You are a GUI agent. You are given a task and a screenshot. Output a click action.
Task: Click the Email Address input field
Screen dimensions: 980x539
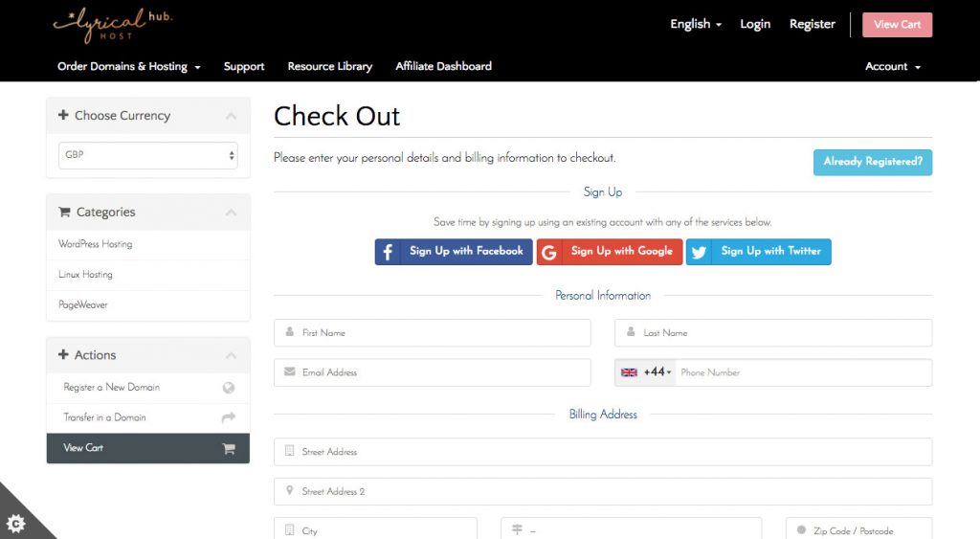pyautogui.click(x=432, y=372)
